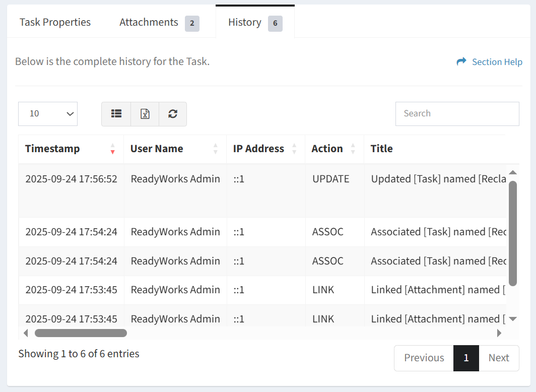Click the column visibility list icon

[x=116, y=114]
